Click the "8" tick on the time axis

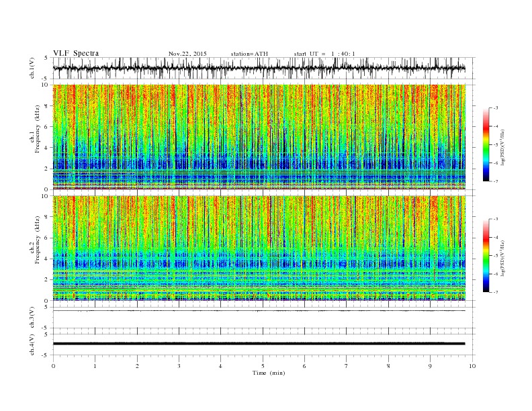(x=388, y=366)
